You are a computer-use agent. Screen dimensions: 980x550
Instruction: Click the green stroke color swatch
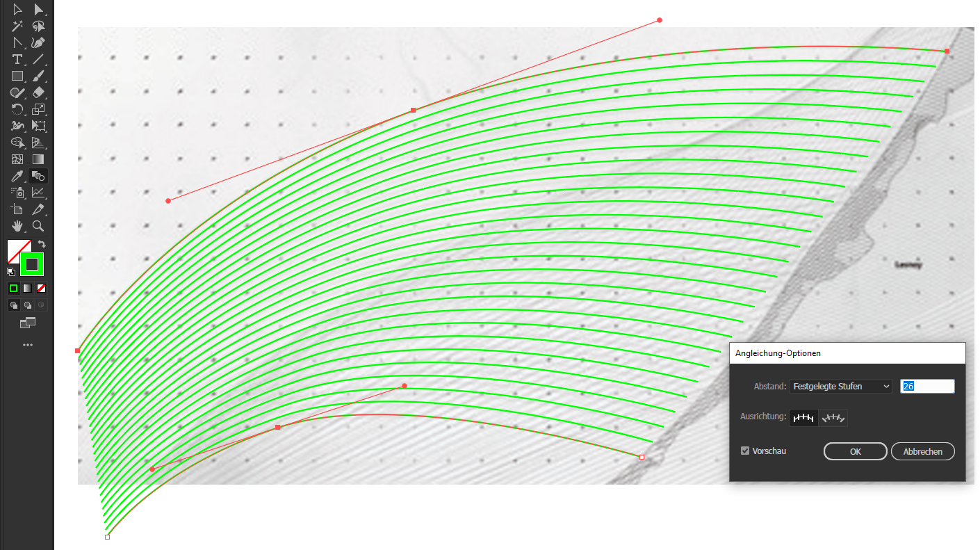pyautogui.click(x=31, y=264)
